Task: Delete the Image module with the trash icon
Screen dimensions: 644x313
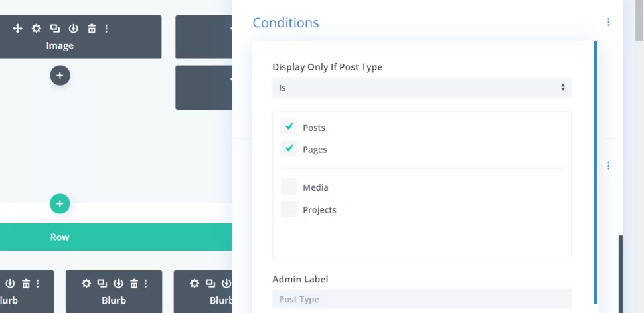Action: [92, 29]
